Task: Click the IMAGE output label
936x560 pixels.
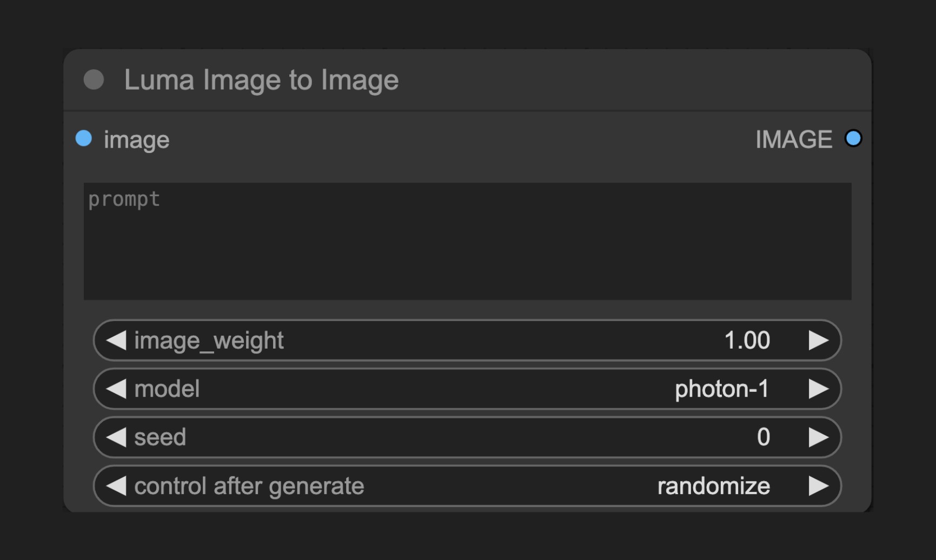Action: point(793,139)
